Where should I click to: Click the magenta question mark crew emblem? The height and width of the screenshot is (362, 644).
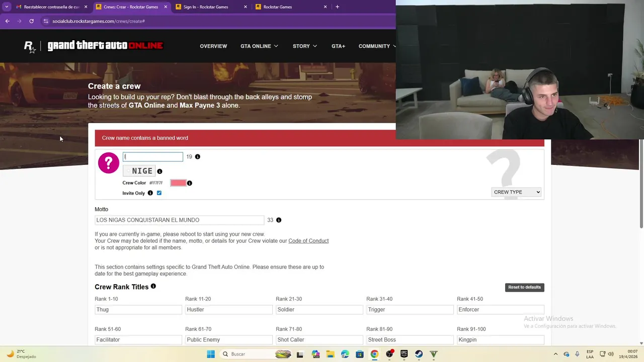tap(109, 163)
